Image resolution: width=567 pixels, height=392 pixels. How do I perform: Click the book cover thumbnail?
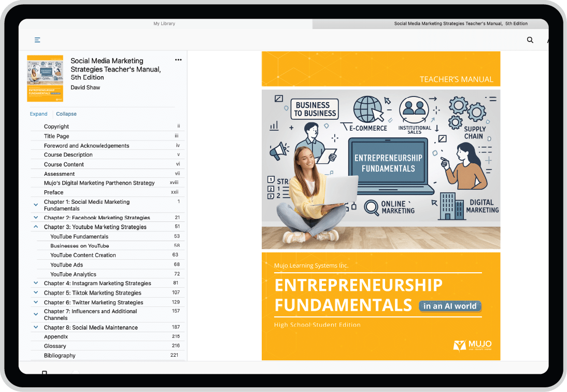coord(45,78)
